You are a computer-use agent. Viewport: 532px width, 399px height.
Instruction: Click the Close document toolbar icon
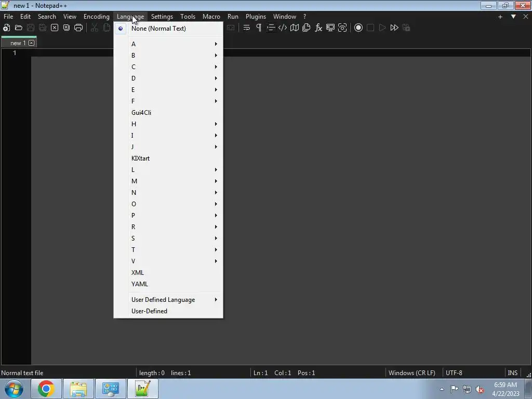coord(54,28)
